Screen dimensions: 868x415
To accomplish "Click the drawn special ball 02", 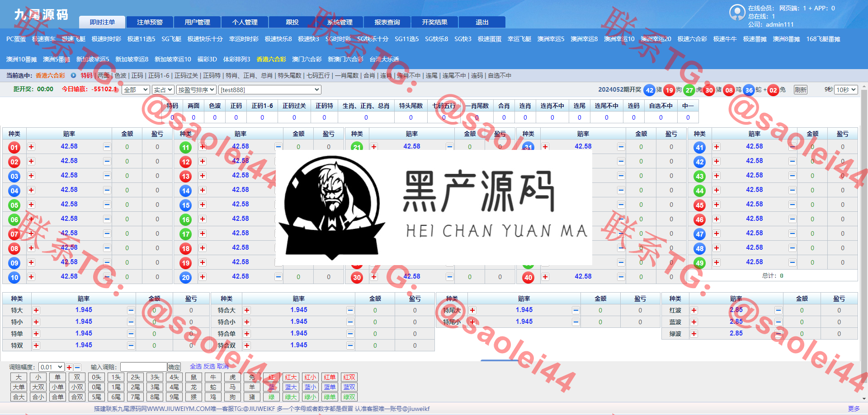I will tap(774, 90).
